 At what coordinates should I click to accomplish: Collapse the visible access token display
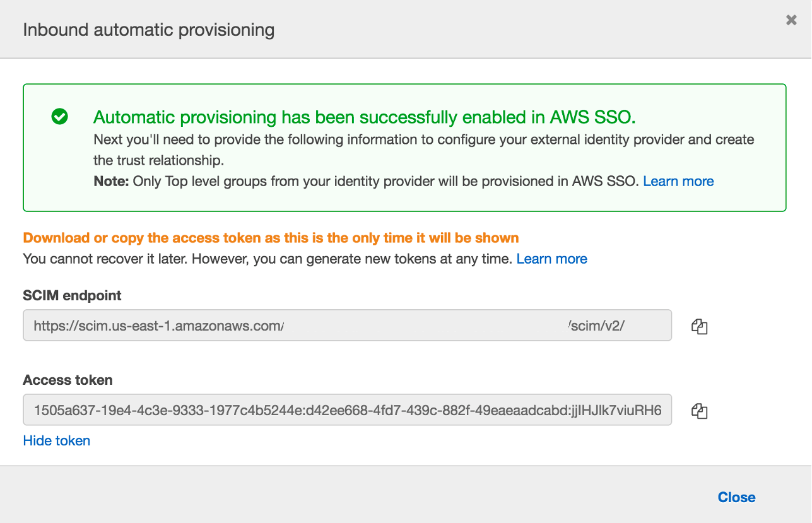[56, 440]
